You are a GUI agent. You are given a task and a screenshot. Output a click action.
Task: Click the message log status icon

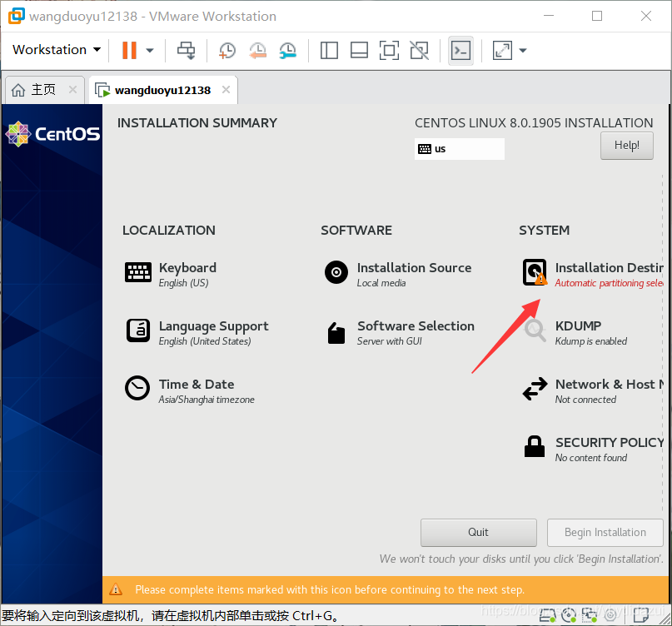pyautogui.click(x=641, y=615)
